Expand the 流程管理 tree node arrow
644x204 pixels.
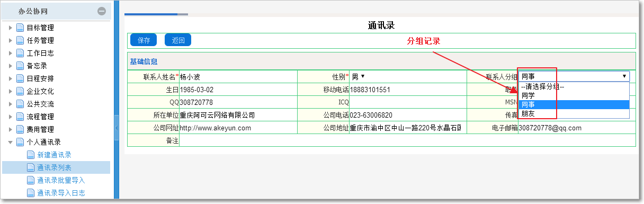point(10,117)
